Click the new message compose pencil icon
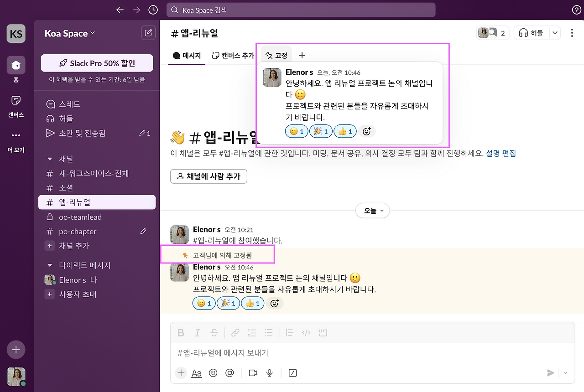 coord(148,32)
